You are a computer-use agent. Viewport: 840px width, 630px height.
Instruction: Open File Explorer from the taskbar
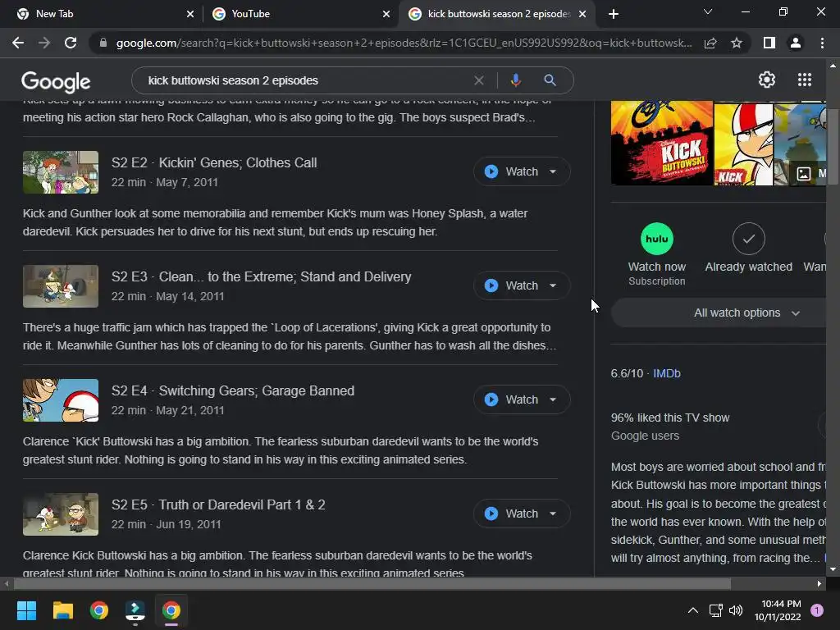click(62, 610)
